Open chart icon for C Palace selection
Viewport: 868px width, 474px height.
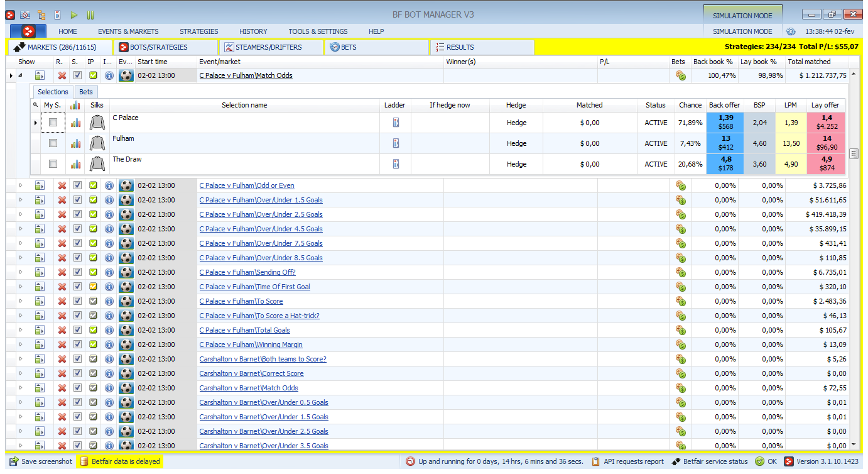(75, 123)
